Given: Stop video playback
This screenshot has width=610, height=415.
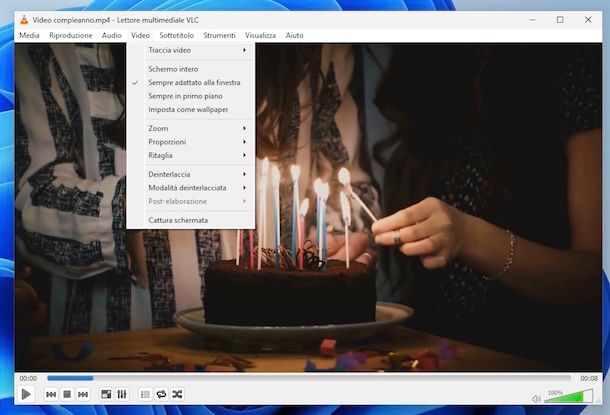Looking at the screenshot, I should pos(67,395).
